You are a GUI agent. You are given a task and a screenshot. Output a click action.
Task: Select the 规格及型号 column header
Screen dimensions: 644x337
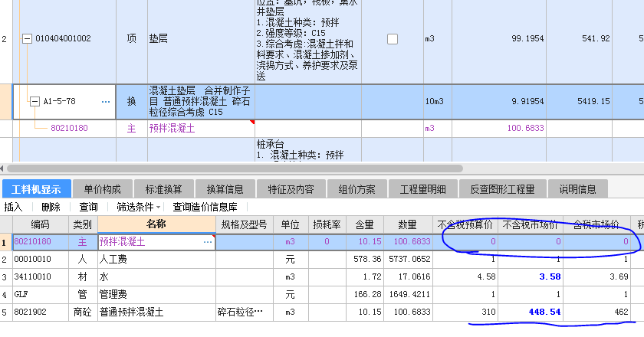point(245,224)
